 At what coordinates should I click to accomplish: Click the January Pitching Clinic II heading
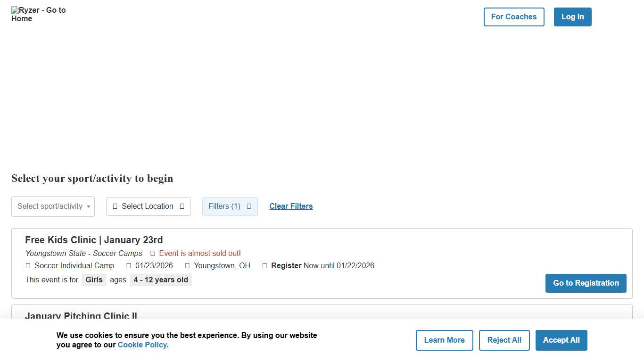[x=81, y=315]
